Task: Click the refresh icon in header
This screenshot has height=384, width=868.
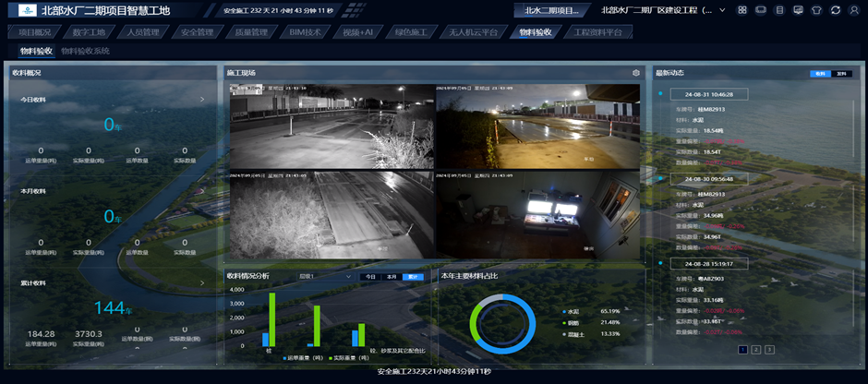Action: click(x=835, y=10)
